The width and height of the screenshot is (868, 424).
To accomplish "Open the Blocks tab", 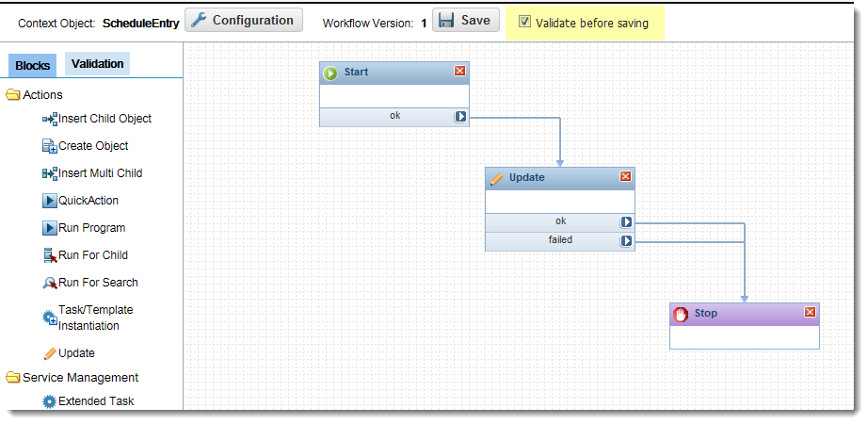I will [x=32, y=65].
